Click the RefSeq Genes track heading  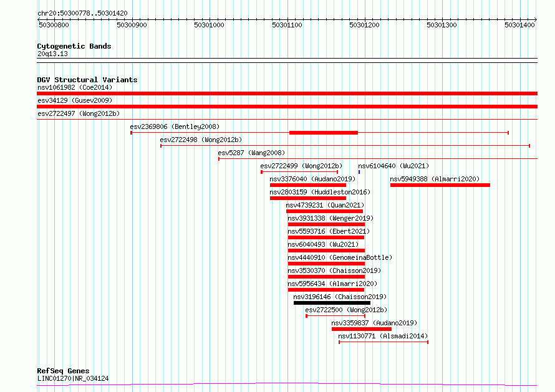click(63, 371)
